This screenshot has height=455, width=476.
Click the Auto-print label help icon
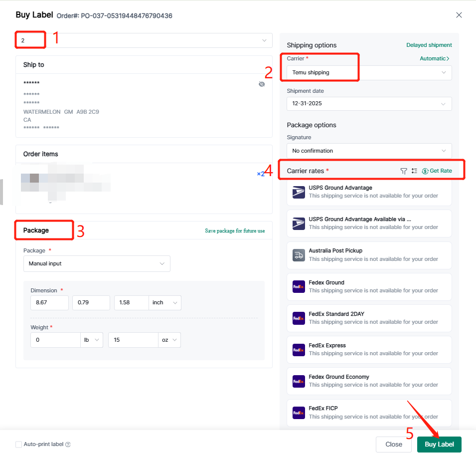pos(68,445)
